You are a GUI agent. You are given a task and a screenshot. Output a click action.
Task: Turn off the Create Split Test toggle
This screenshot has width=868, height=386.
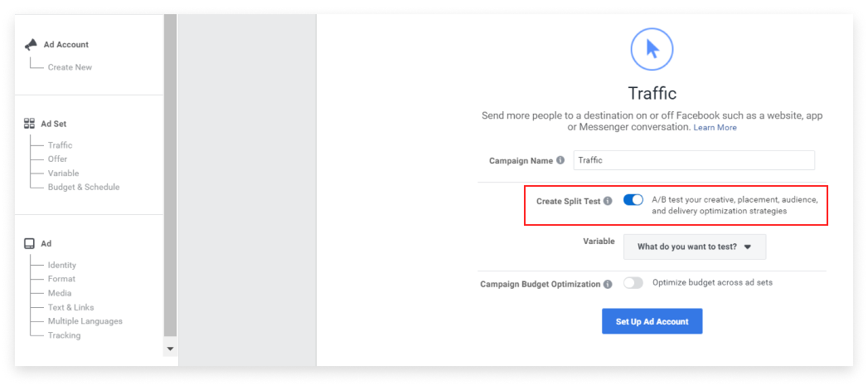point(633,200)
